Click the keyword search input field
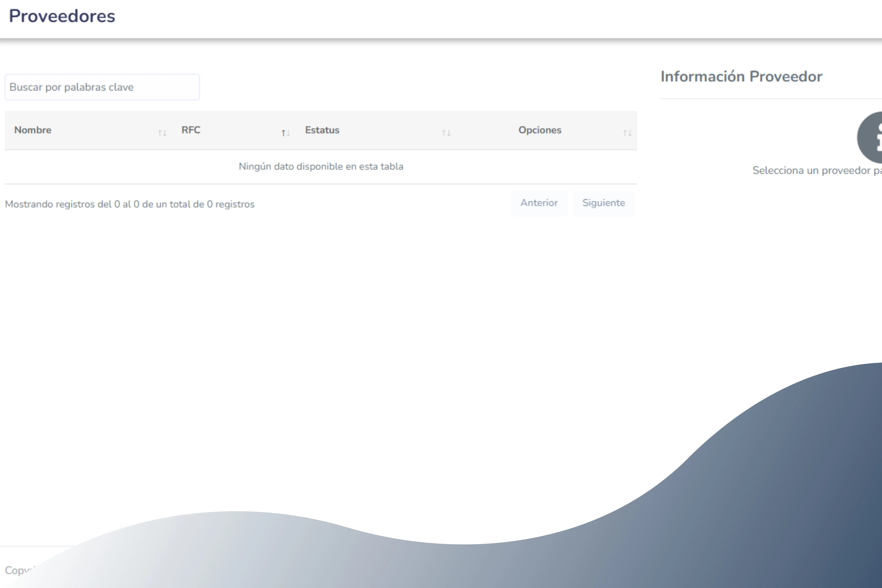Image resolution: width=882 pixels, height=588 pixels. [102, 87]
